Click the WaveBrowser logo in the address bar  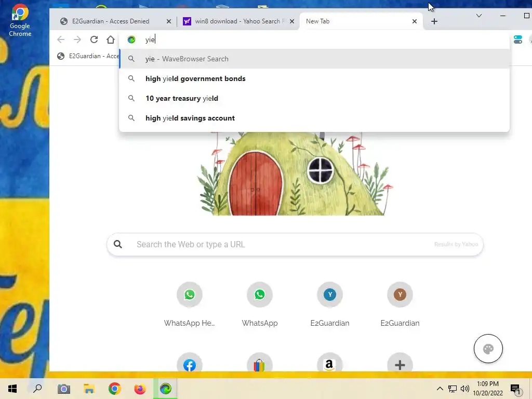pos(131,39)
